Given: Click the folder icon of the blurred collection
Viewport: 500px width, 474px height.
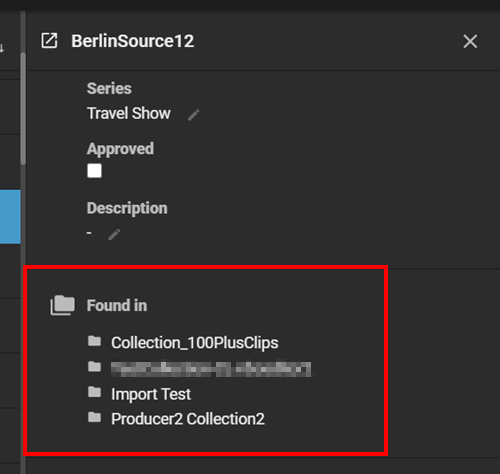Looking at the screenshot, I should [x=95, y=367].
